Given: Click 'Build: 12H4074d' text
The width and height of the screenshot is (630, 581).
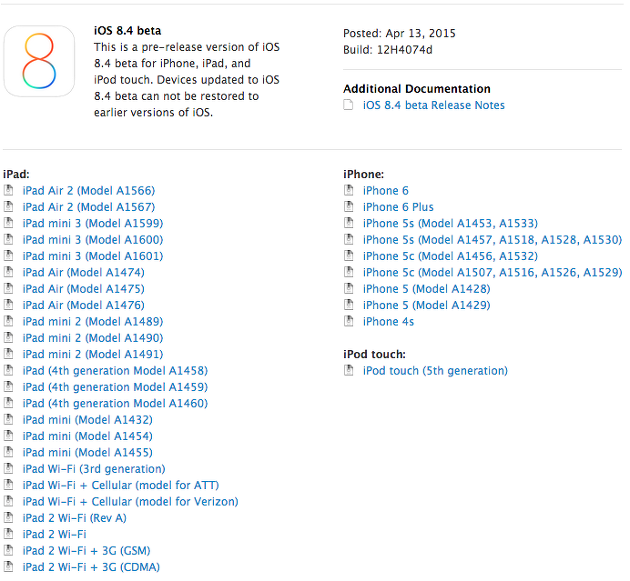Looking at the screenshot, I should pyautogui.click(x=388, y=50).
